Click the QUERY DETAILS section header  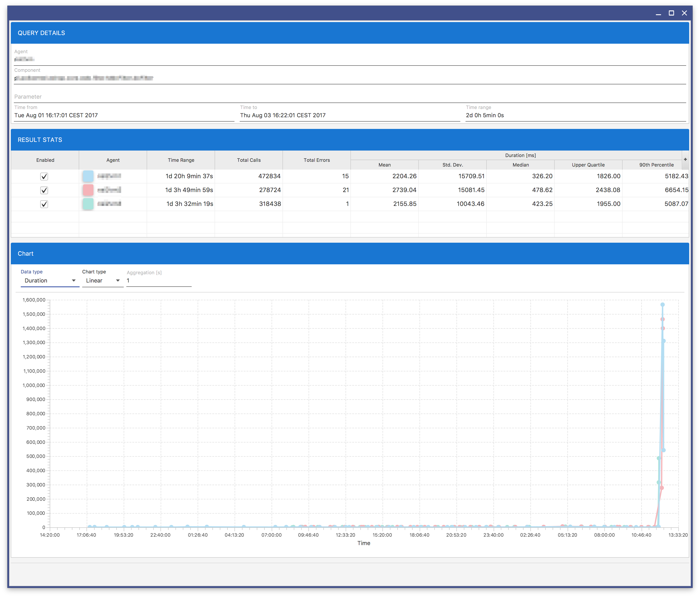click(350, 33)
